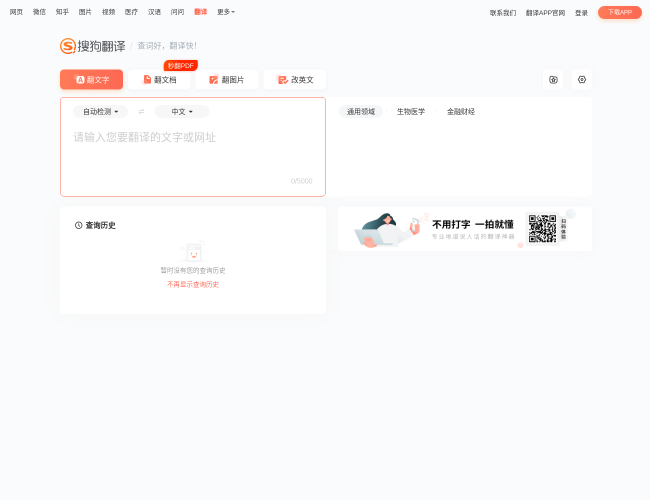Image resolution: width=650 pixels, height=500 pixels.
Task: Choose the 生物医学 domain
Action: [x=411, y=112]
